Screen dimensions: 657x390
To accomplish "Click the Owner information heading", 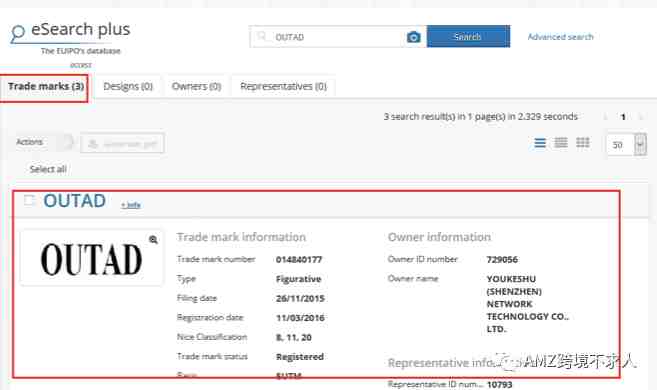I will 439,237.
